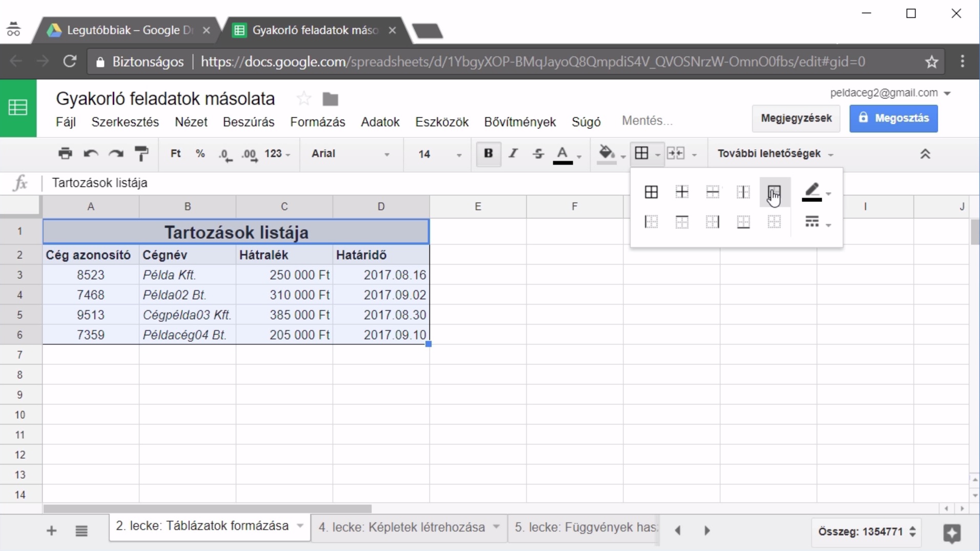Apply all borders from borders panel

651,192
